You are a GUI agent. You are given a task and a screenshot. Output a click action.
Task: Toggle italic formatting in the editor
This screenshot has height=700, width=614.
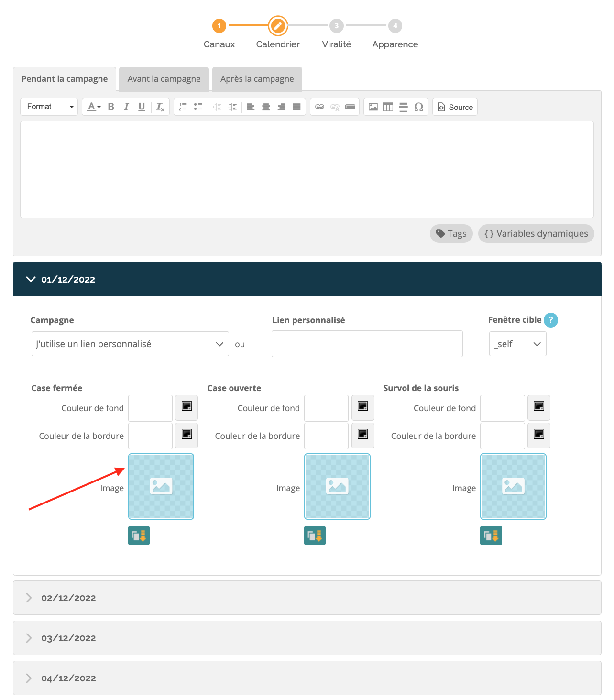click(x=126, y=107)
